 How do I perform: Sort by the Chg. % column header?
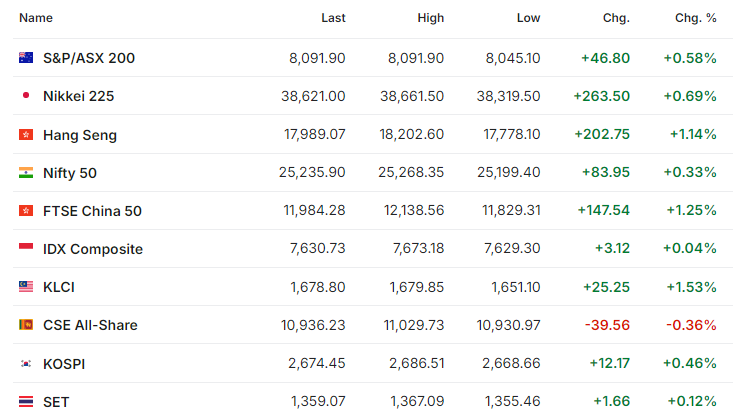point(696,18)
